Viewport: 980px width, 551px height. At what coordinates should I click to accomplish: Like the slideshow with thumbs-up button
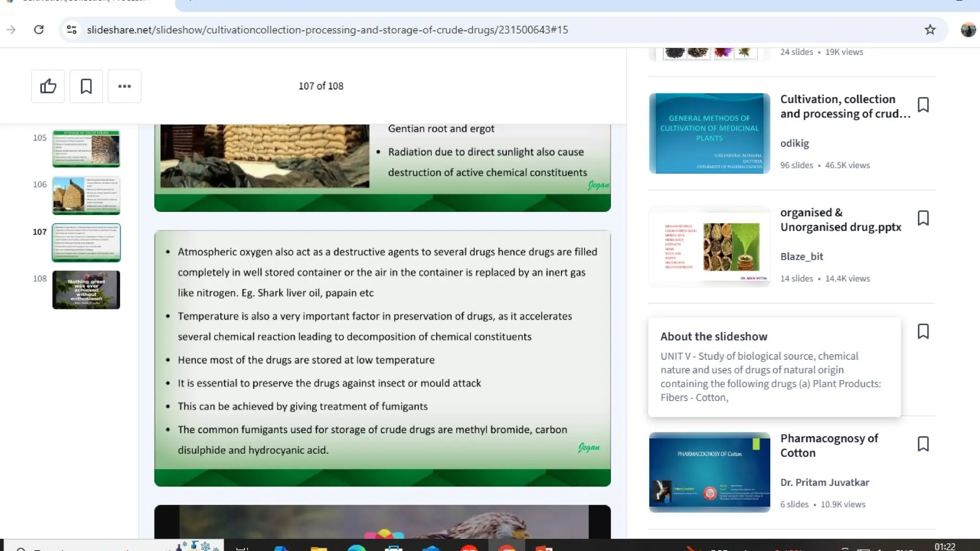point(48,86)
